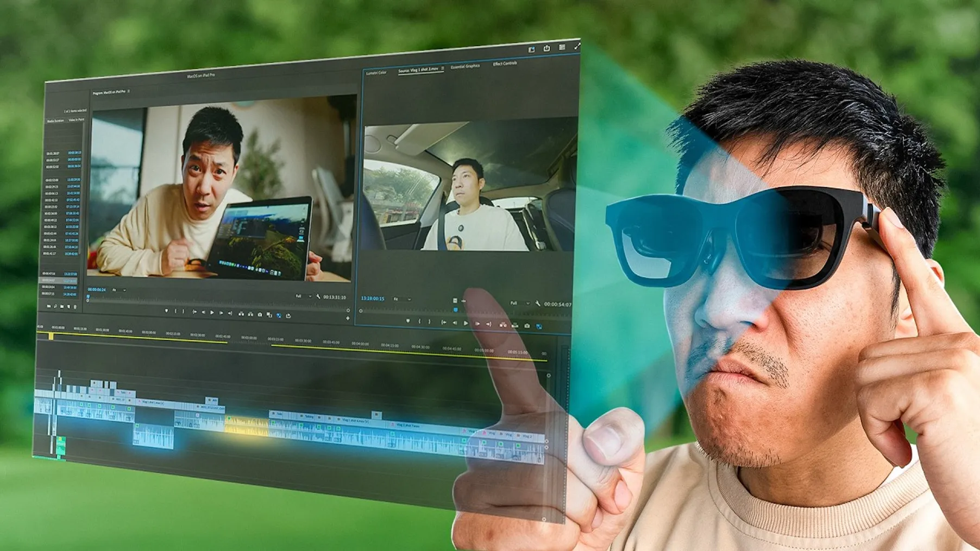Click the Play button in the Program monitor
Screen dimensions: 980x551
(212, 311)
